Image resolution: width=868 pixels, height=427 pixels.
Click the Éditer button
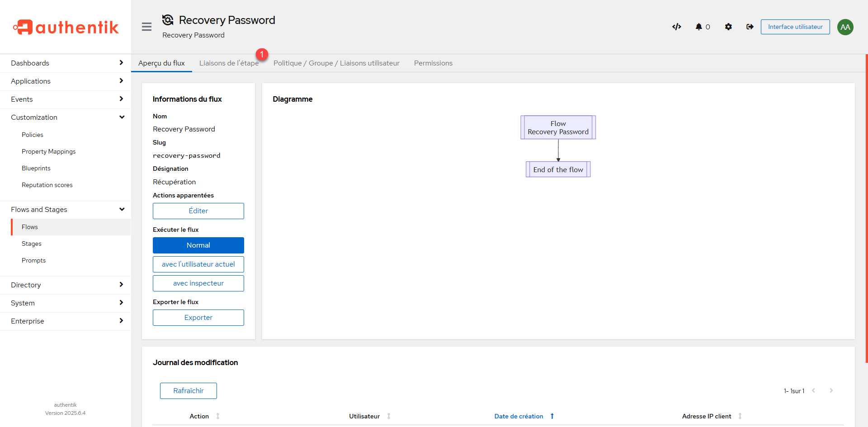[198, 211]
